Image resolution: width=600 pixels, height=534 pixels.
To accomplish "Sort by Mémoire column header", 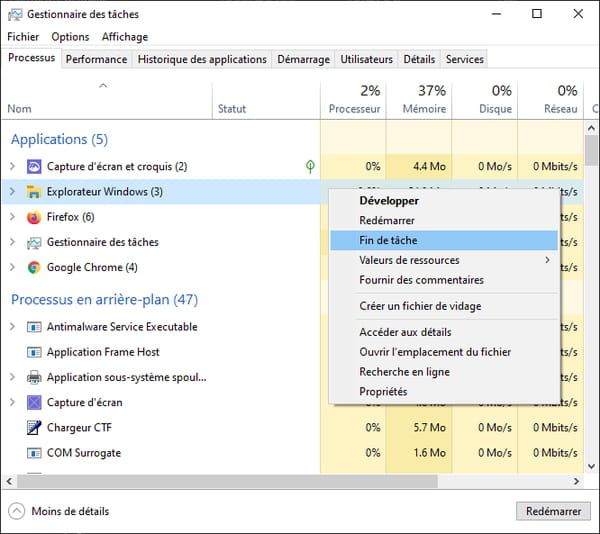I will [419, 100].
